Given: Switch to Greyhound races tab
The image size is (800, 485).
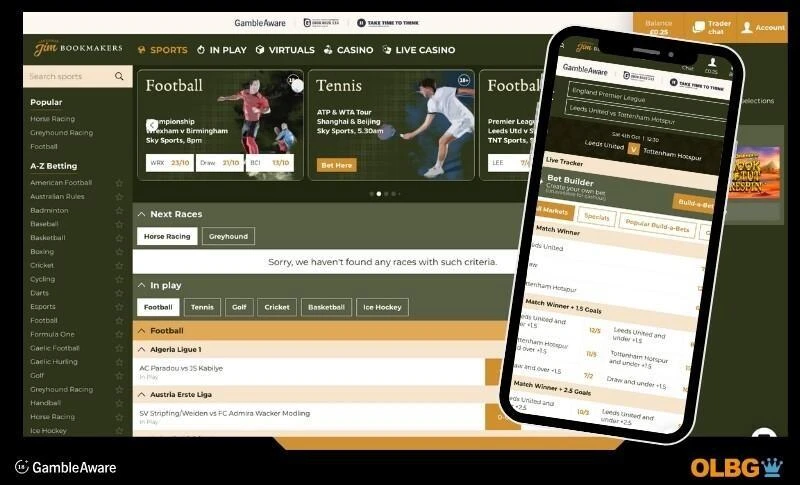Looking at the screenshot, I should tap(228, 237).
